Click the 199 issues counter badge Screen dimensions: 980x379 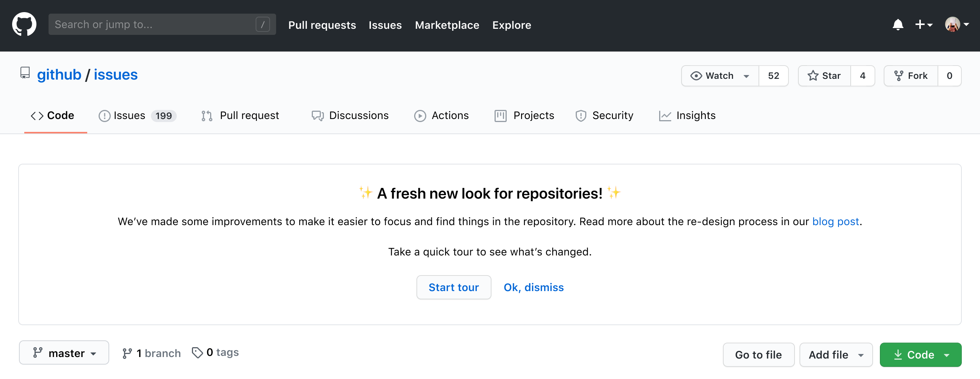click(x=163, y=116)
